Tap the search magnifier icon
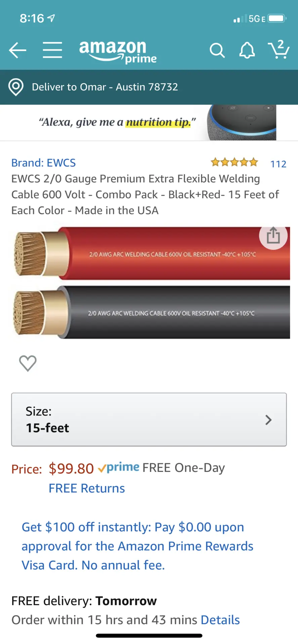The width and height of the screenshot is (298, 644). 217,51
